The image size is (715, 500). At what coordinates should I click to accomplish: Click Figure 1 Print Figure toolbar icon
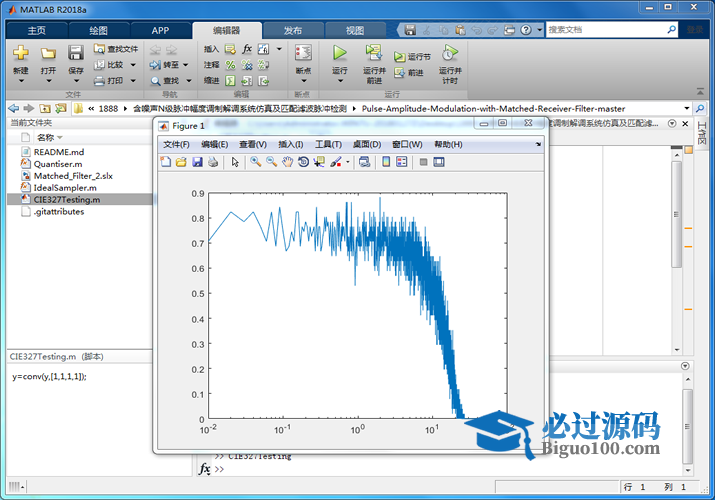[212, 162]
